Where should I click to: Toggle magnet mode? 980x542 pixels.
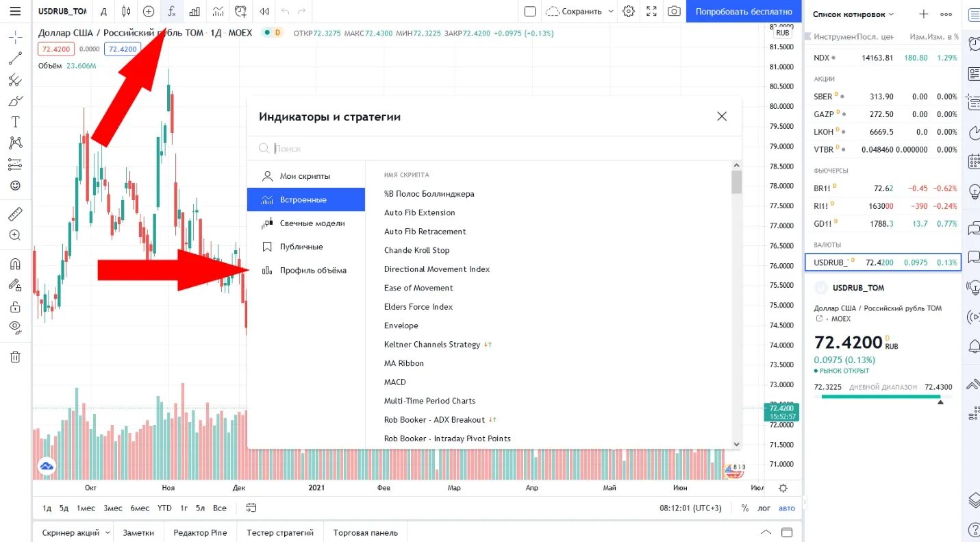(15, 264)
